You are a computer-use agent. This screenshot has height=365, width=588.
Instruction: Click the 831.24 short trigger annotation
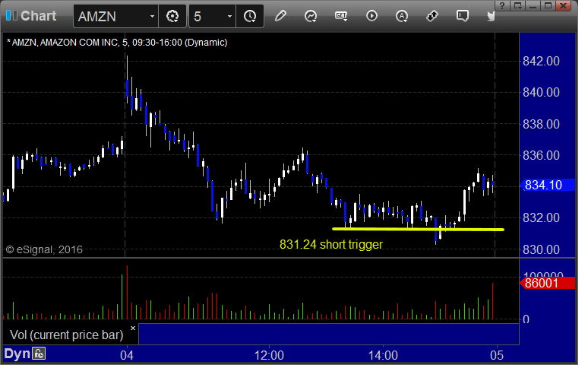[331, 244]
